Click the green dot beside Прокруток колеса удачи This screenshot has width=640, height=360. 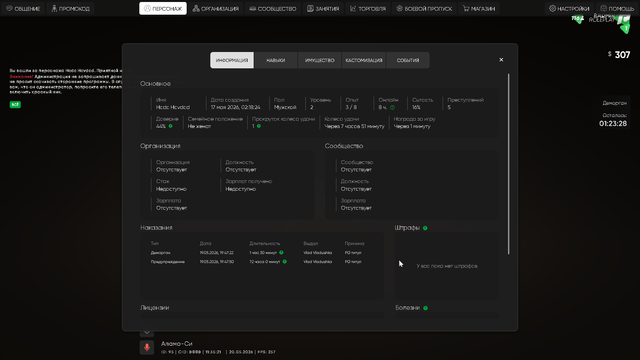[x=259, y=126]
